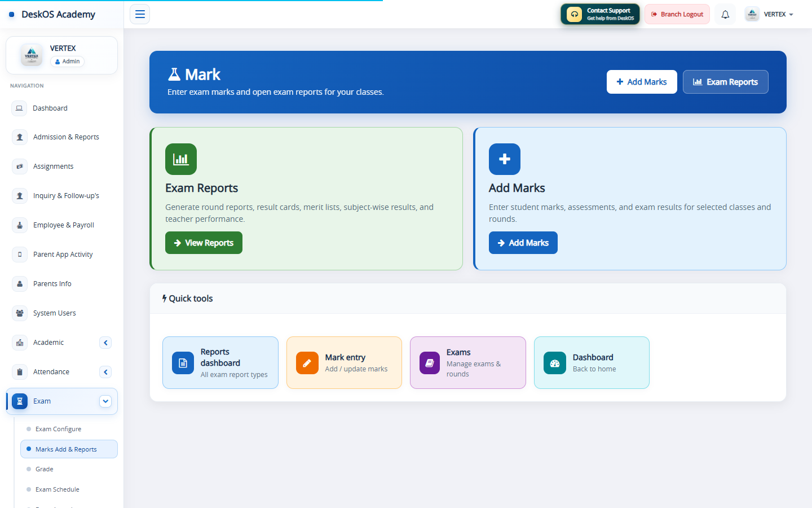Select Marks Add & Reports submenu item
Viewport: 812px width, 508px height.
[69, 449]
